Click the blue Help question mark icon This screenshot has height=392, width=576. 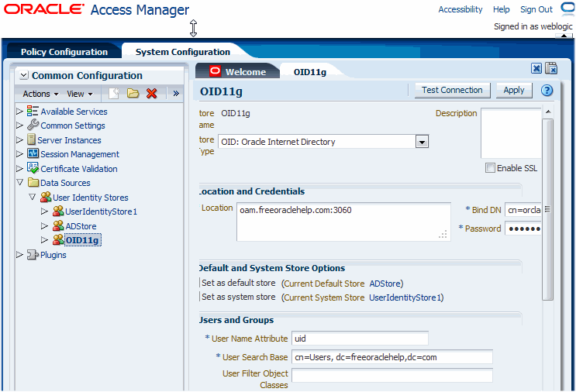[x=547, y=91]
